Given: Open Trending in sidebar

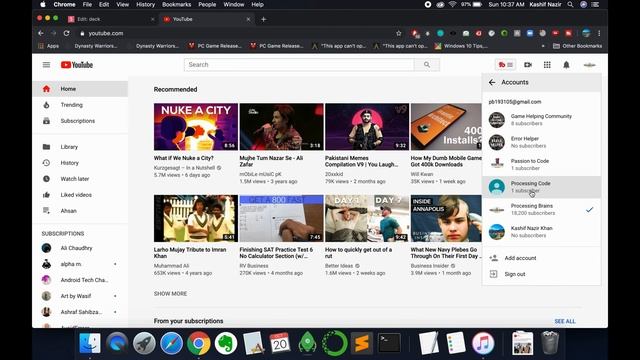Looking at the screenshot, I should 80,105.
